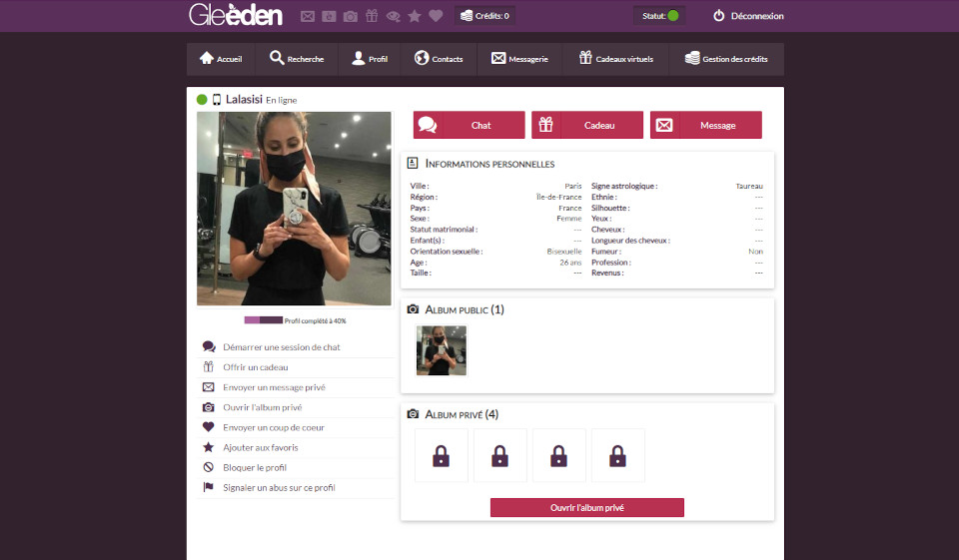Click the '26 ans' age value
The width and height of the screenshot is (959, 560).
pos(570,263)
